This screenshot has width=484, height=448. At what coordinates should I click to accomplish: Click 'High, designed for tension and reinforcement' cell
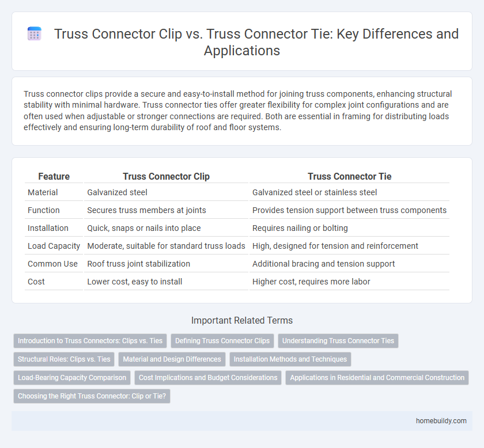349,246
